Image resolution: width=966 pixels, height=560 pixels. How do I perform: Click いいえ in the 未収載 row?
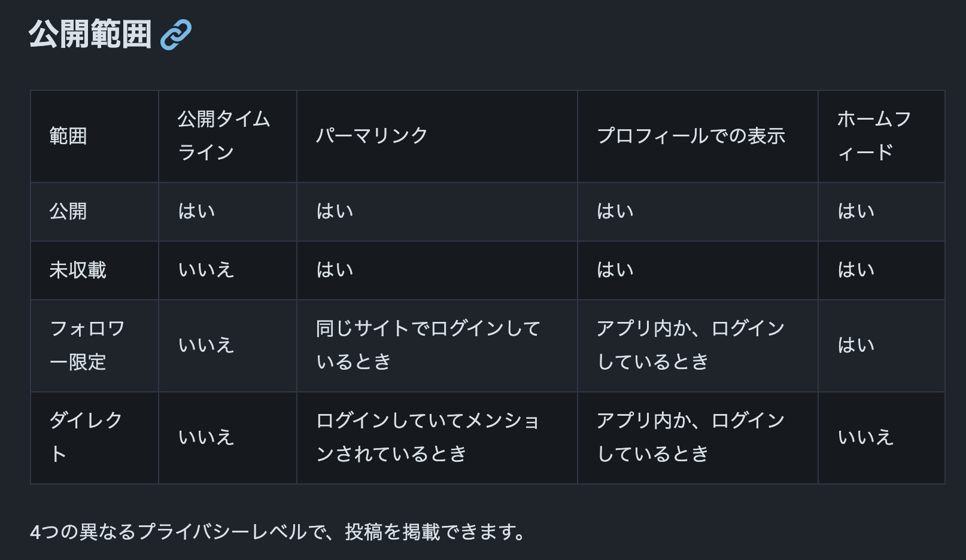point(206,270)
